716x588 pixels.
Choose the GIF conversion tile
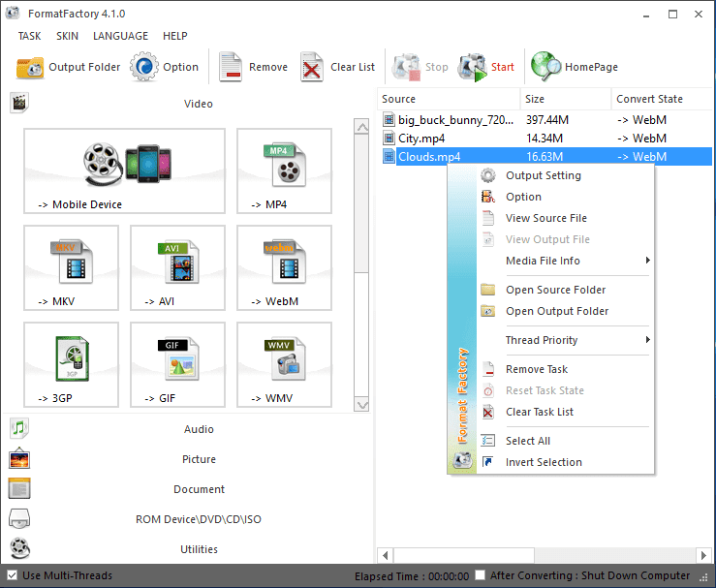[x=177, y=364]
